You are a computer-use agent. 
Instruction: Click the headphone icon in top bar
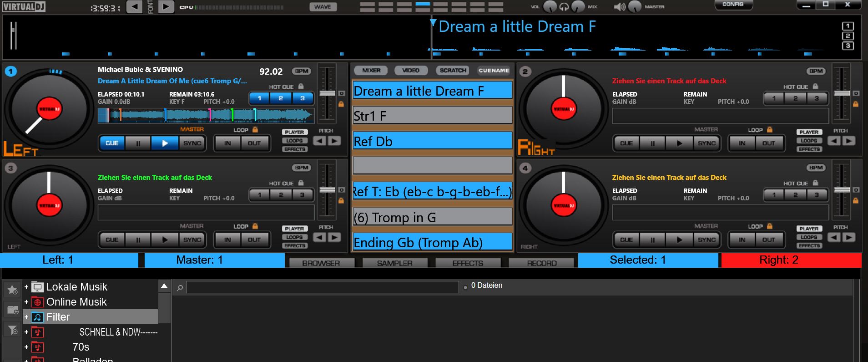coord(564,7)
